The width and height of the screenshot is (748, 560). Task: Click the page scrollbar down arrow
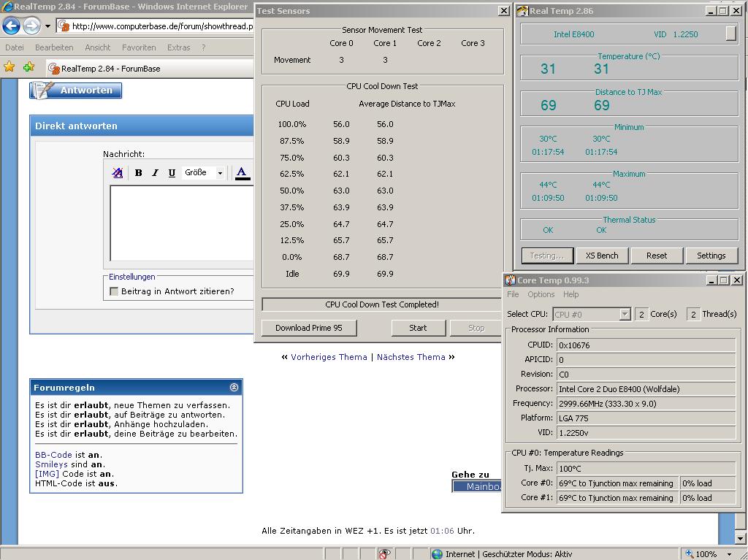click(x=740, y=539)
